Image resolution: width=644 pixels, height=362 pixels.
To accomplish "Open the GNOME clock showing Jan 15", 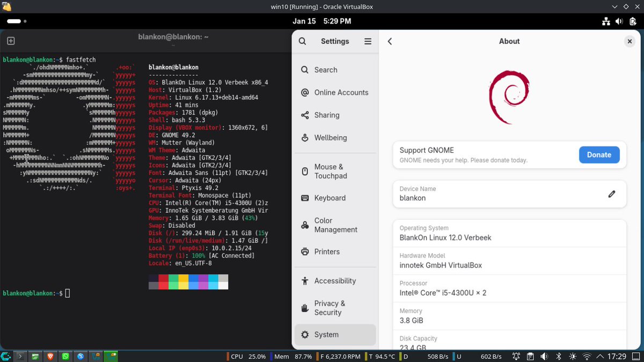I will (322, 21).
